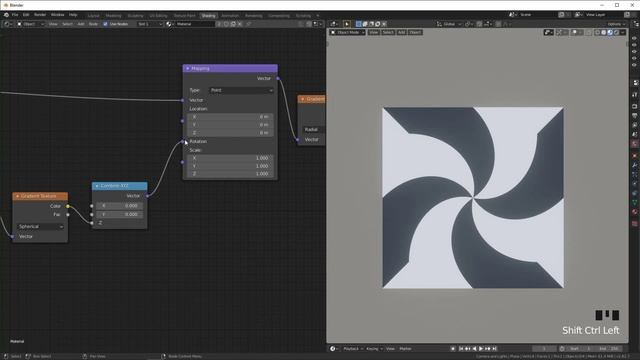Toggle proportional editing in the viewport header
Viewport: 640px width, 360px height.
498,24
